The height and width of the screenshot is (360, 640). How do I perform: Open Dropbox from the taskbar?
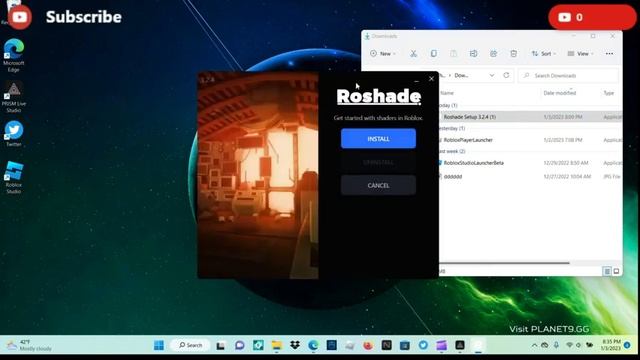pyautogui.click(x=295, y=345)
